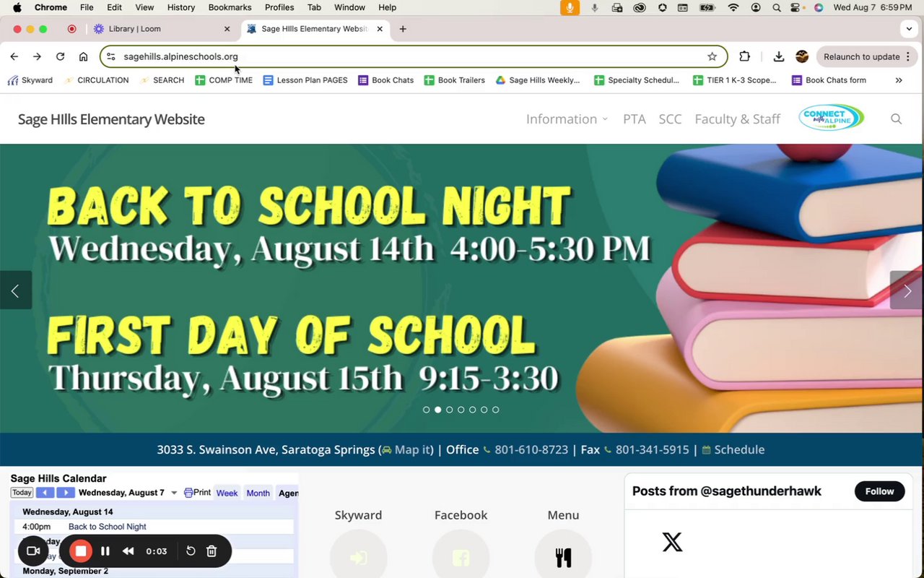Open the Book Chats bookmark
Image resolution: width=924 pixels, height=578 pixels.
385,80
